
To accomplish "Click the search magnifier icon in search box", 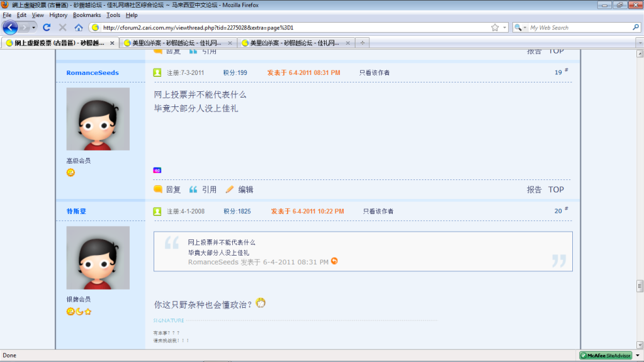I will pos(636,28).
